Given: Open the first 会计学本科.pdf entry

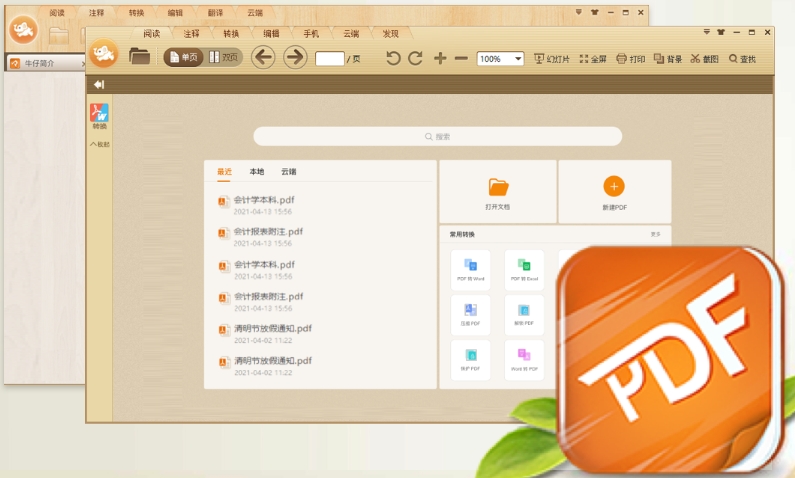Looking at the screenshot, I should click(x=263, y=205).
